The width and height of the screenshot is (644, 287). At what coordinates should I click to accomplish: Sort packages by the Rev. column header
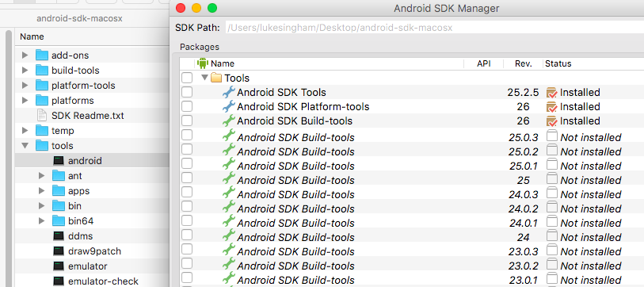click(523, 63)
